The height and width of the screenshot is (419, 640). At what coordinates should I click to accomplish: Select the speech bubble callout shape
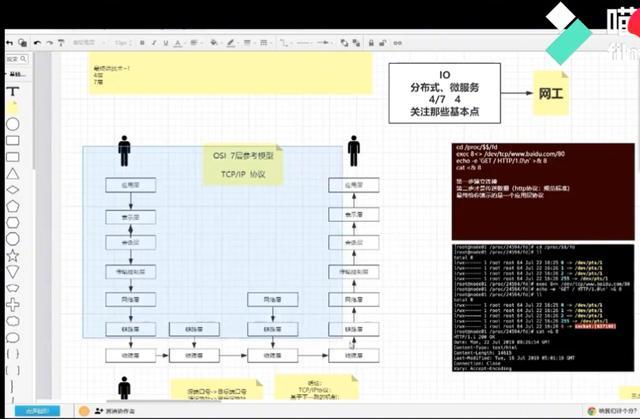point(13,338)
